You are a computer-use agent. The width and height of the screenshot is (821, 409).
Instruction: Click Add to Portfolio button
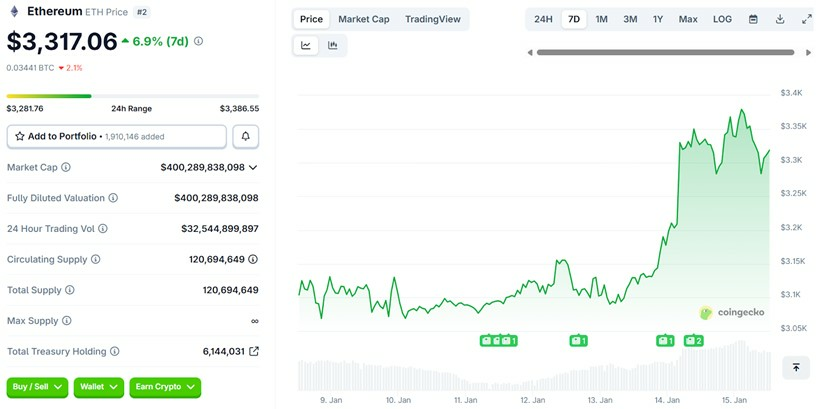(116, 136)
